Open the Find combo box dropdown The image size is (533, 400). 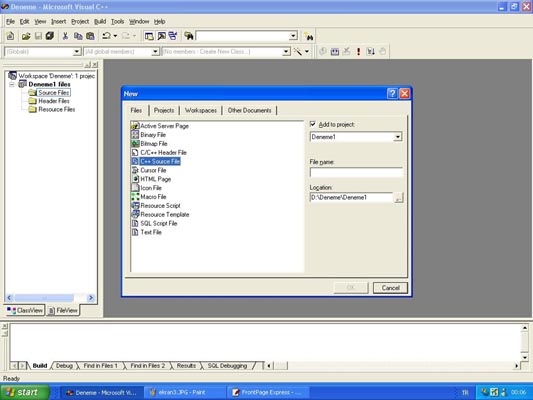point(293,36)
